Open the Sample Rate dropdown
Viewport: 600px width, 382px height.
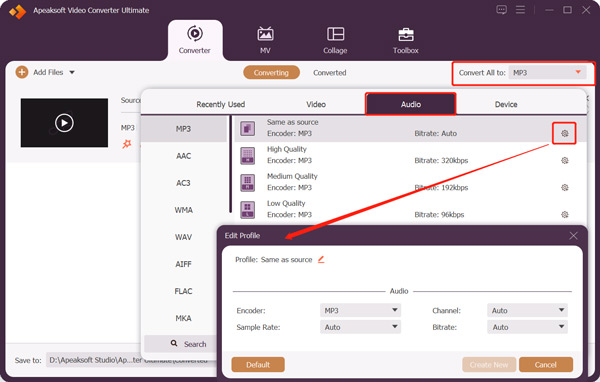coord(360,327)
